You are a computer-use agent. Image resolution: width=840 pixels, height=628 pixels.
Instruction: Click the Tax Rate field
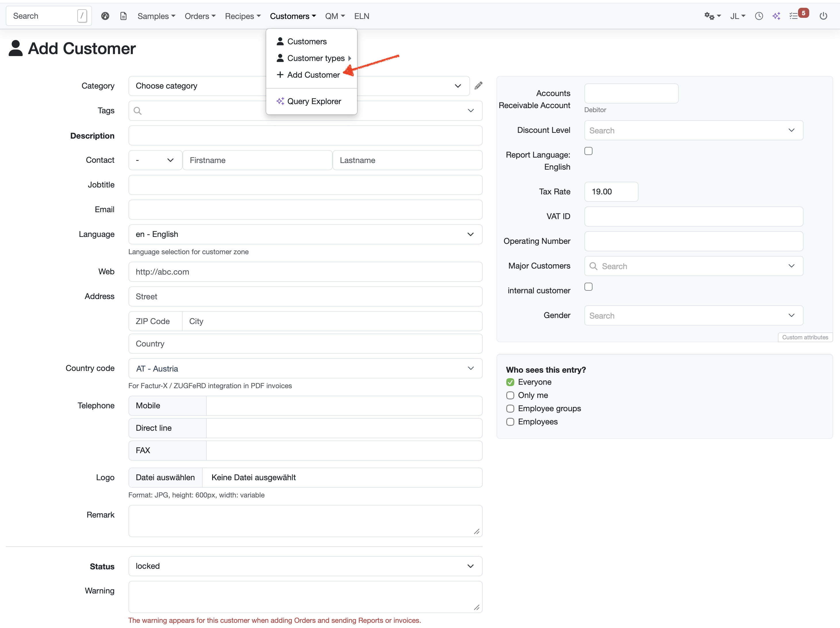point(611,192)
